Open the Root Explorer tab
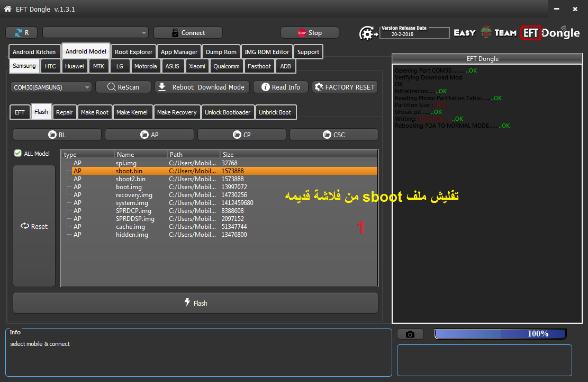588x382 pixels. pos(133,52)
